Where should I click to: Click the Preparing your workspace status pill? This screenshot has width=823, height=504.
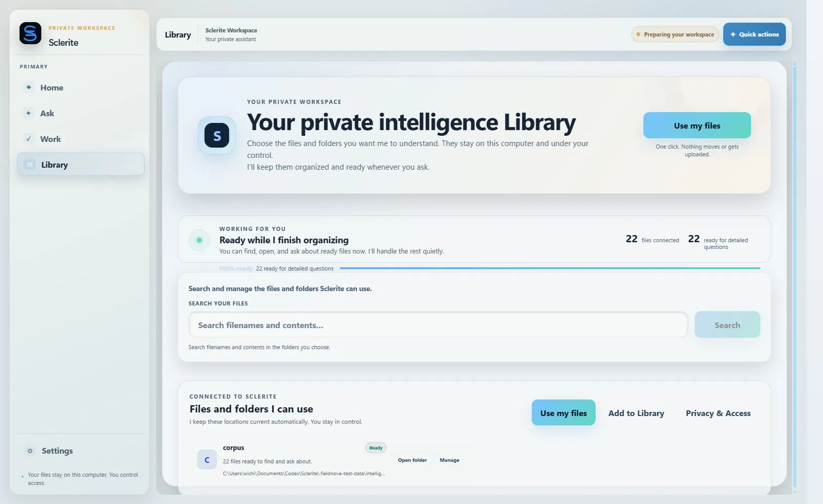pyautogui.click(x=675, y=34)
